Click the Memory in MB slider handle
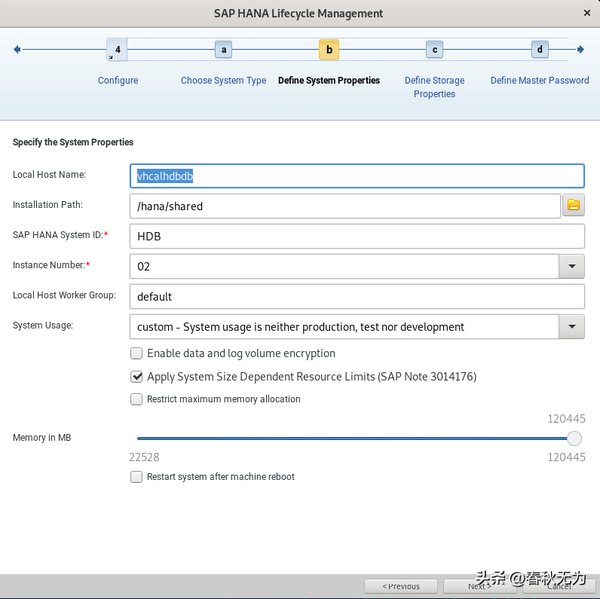This screenshot has height=599, width=600. click(574, 438)
